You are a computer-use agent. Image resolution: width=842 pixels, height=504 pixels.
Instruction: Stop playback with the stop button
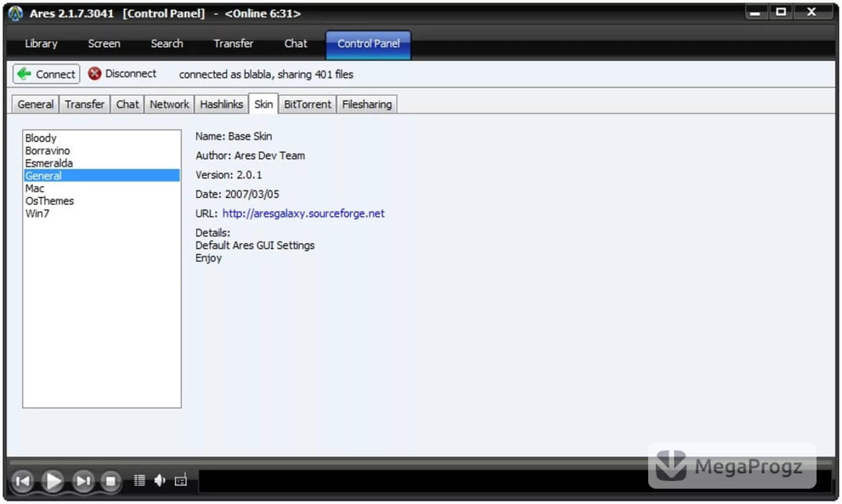[111, 481]
